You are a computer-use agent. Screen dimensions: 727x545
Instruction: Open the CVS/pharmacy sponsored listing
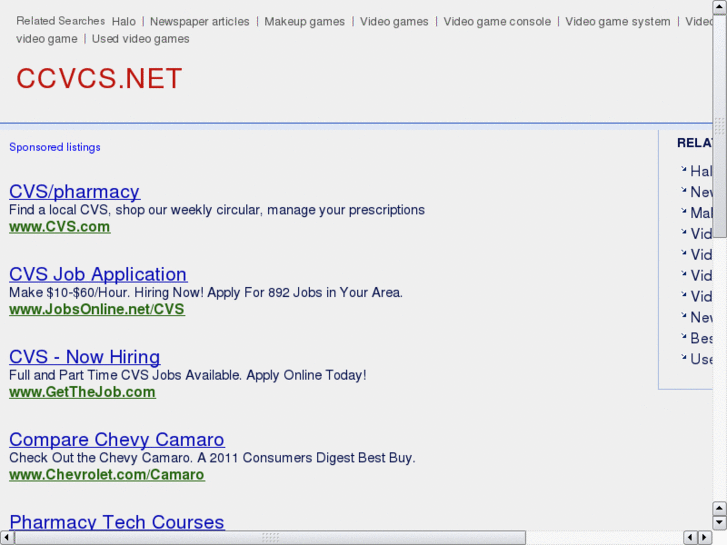[74, 192]
